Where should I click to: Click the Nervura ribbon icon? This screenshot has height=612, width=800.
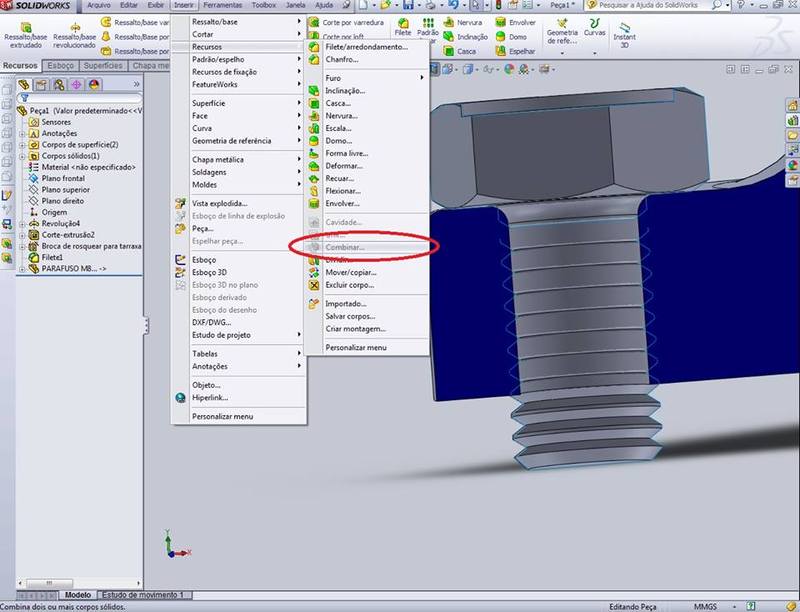[463, 22]
